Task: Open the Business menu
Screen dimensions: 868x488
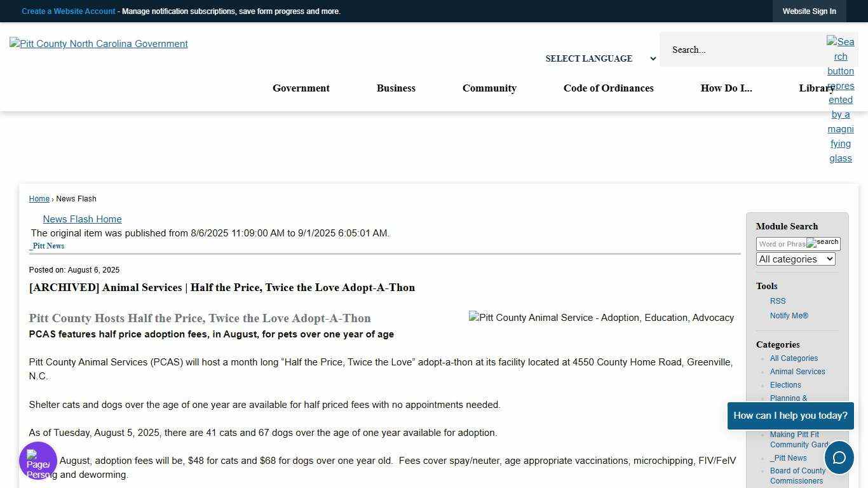Action: click(396, 88)
